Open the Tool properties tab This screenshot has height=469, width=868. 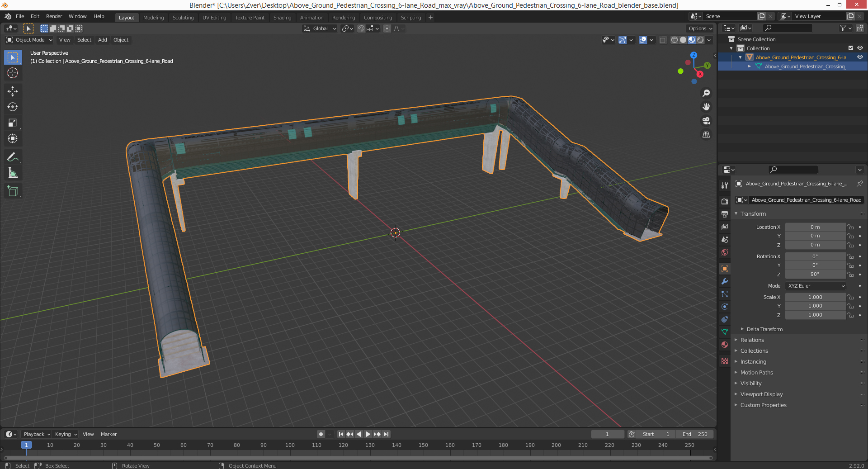click(725, 185)
